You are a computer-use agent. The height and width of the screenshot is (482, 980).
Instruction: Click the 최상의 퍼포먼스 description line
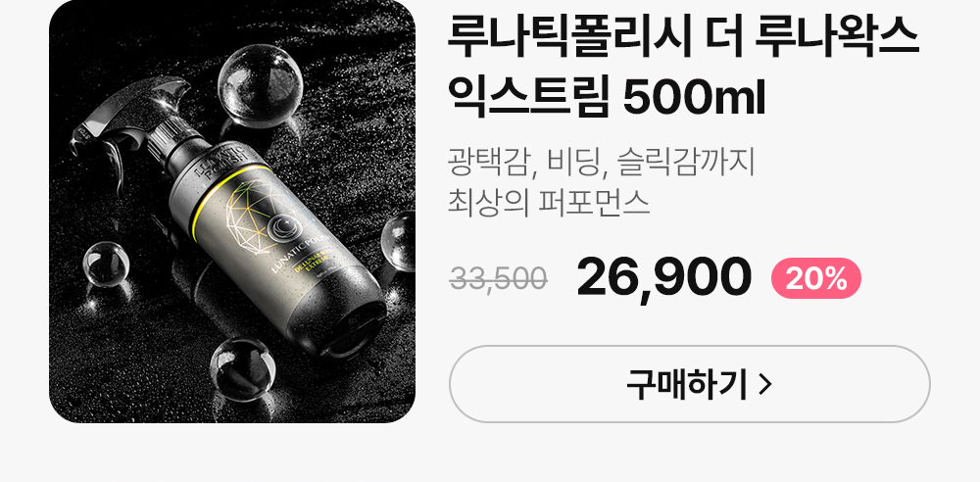549,203
